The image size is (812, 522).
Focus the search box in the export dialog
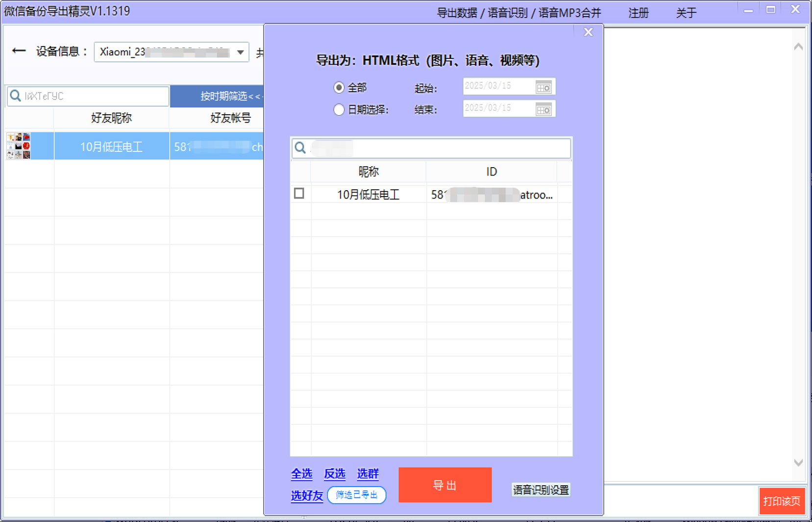pos(431,148)
